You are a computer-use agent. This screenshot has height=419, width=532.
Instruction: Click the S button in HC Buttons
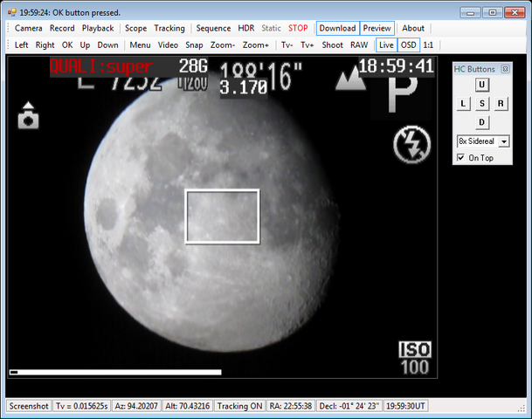coord(482,104)
